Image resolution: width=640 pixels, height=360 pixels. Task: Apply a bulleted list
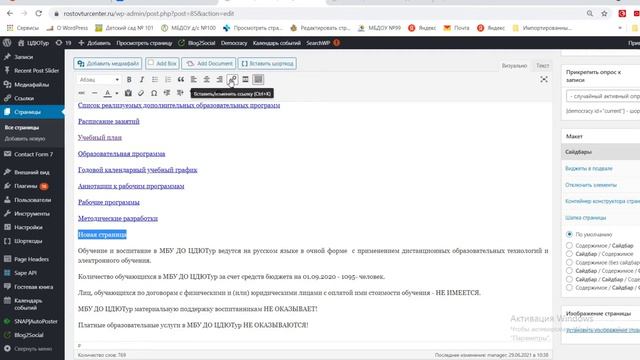[x=155, y=80]
